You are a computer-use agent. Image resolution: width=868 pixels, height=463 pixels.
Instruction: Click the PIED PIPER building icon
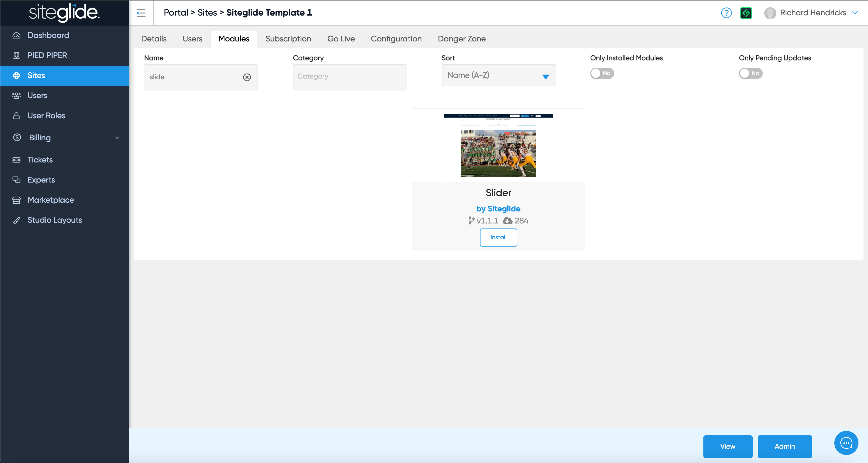click(17, 55)
